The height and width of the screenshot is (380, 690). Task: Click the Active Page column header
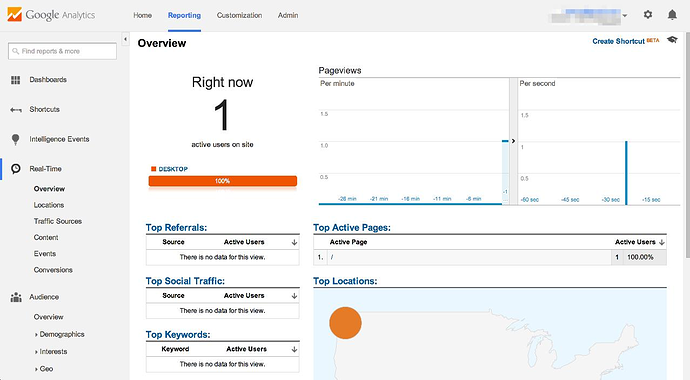point(349,242)
